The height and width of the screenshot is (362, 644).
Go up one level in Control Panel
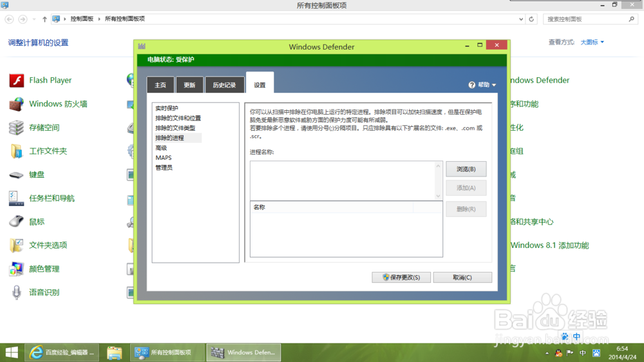(44, 19)
